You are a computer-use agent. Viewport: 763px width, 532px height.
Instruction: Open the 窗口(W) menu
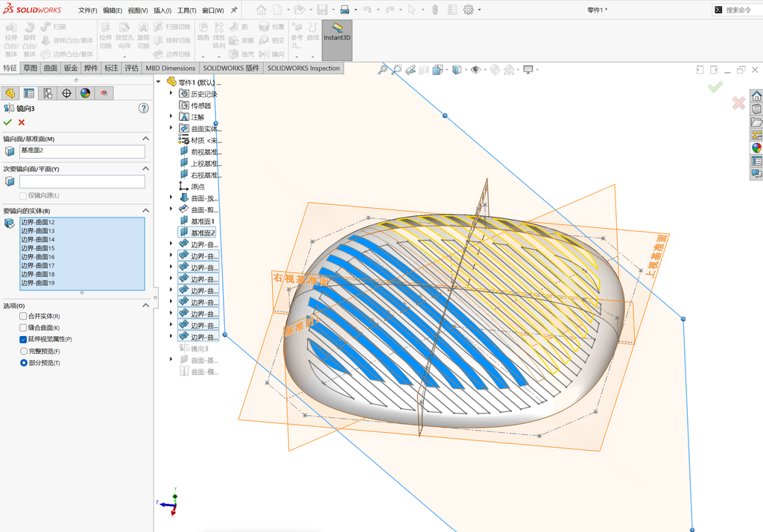click(213, 10)
